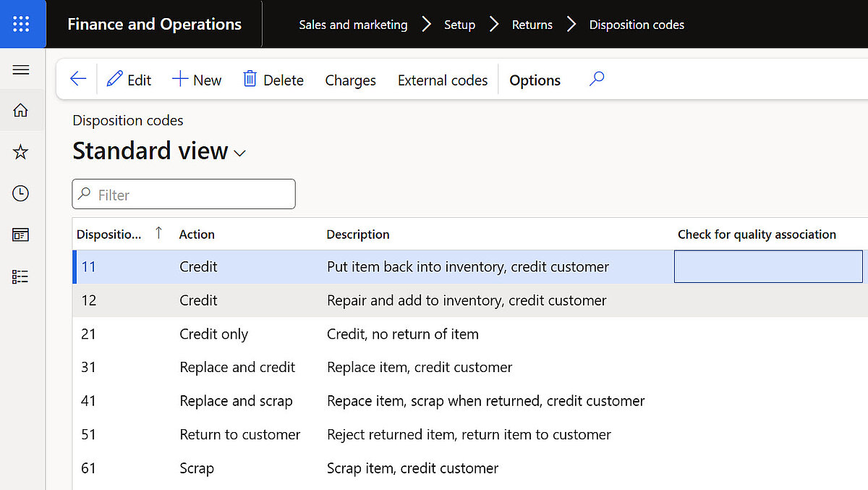Click the back arrow in the toolbar
This screenshot has width=868, height=490.
[x=77, y=79]
